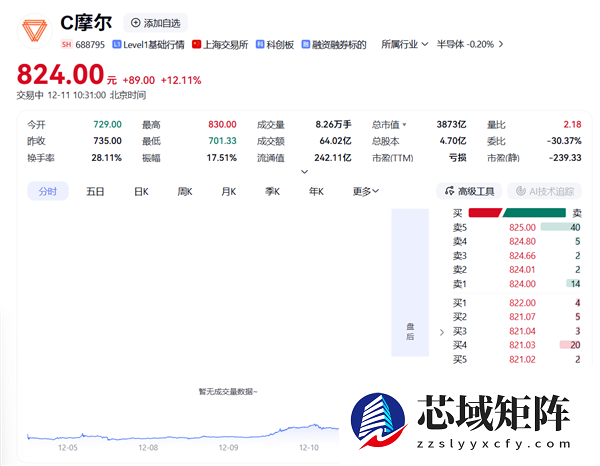Viewport: 600px width, 466px height.
Task: Click the 换手率 value 28.11%
Action: pos(106,158)
